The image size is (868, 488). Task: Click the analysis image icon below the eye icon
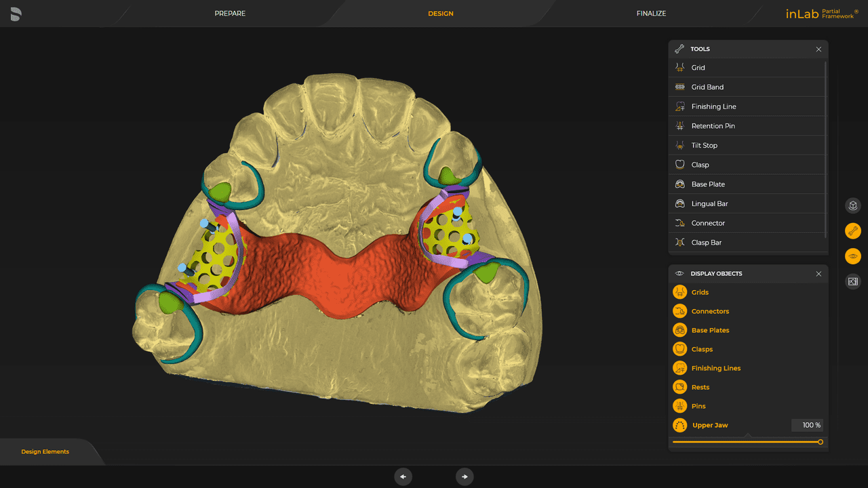pos(852,281)
